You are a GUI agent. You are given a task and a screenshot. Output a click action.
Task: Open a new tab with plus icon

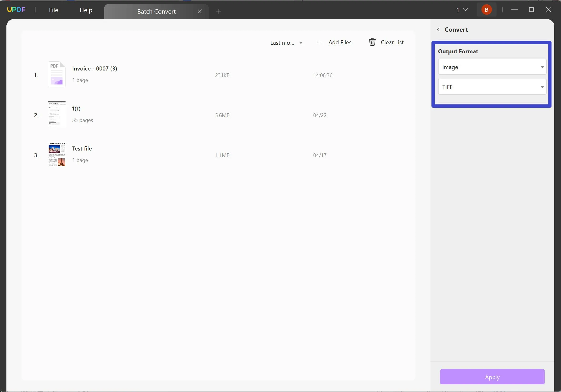218,11
